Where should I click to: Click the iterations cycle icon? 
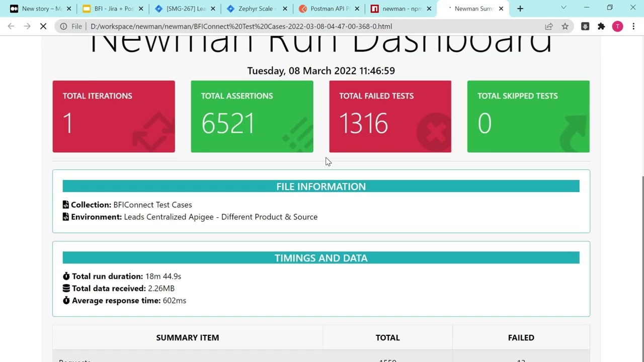pos(154,131)
